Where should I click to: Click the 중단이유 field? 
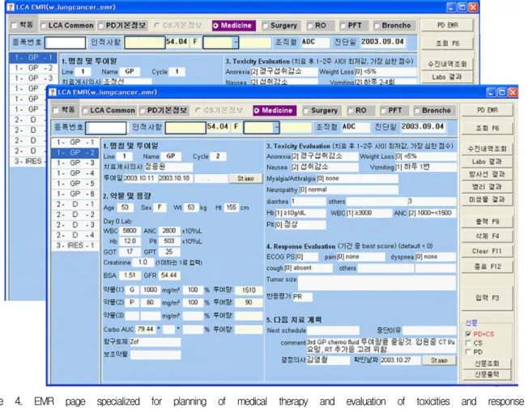[429, 330]
